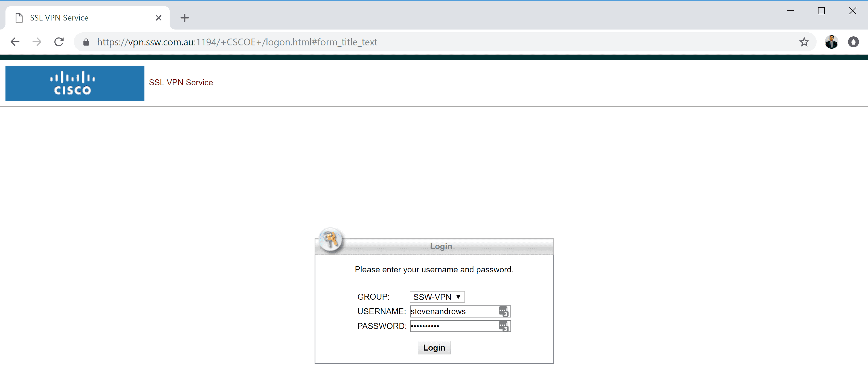868x376 pixels.
Task: Expand the GROUP dropdown showing SSW-VPN
Action: coord(437,297)
